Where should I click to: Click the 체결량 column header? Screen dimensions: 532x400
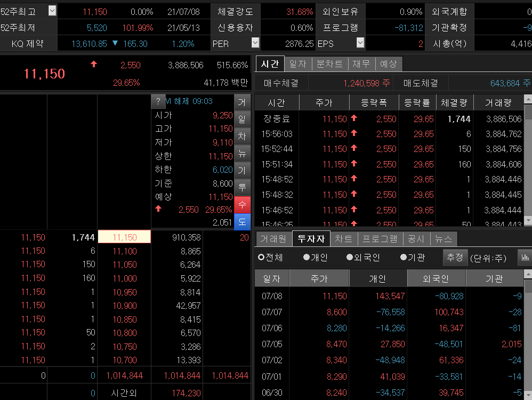pos(455,102)
